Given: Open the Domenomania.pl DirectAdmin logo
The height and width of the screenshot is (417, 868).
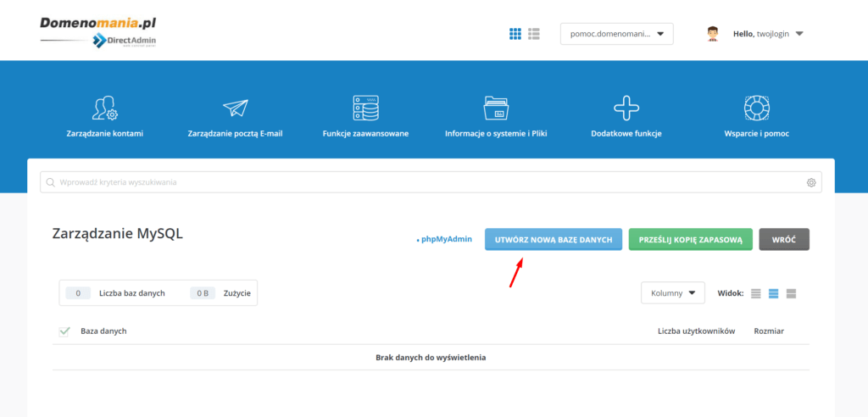Looking at the screenshot, I should tap(98, 33).
